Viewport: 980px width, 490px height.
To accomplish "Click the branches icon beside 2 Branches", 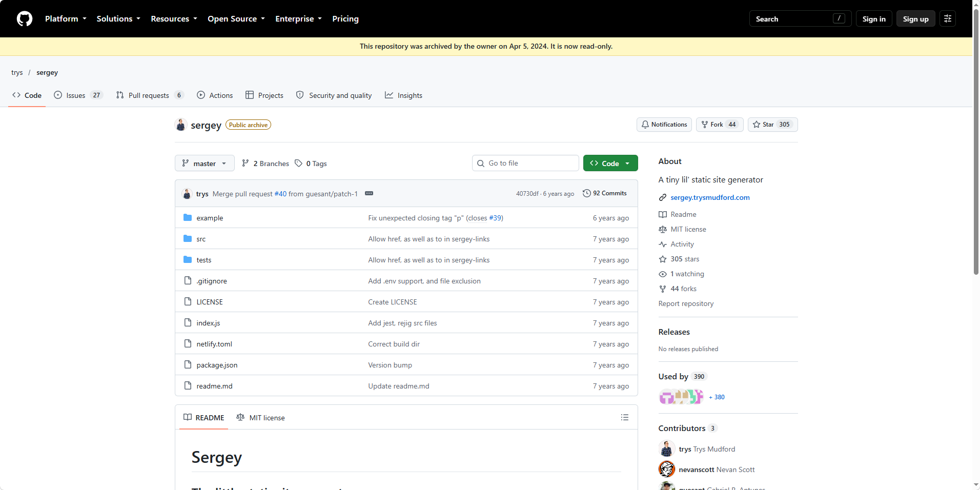I will click(x=246, y=163).
